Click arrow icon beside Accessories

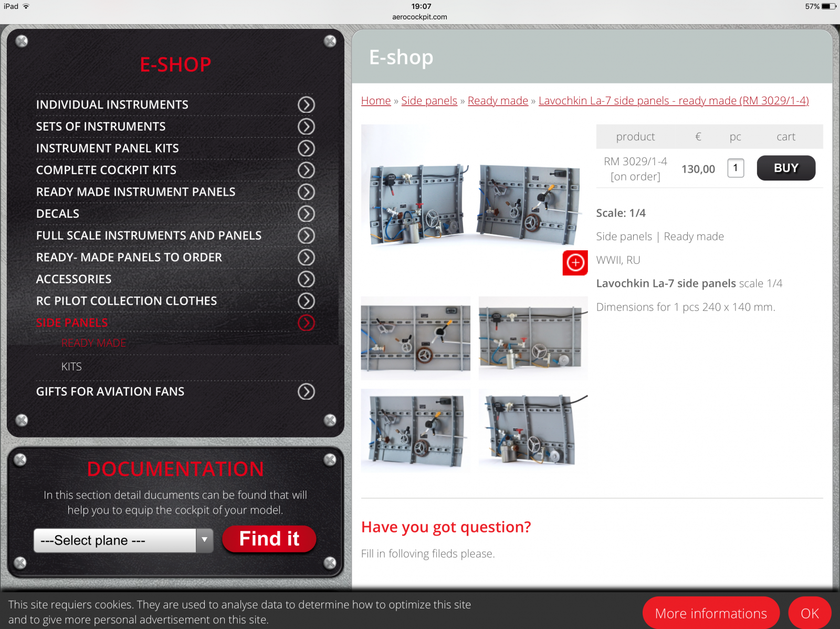[306, 279]
